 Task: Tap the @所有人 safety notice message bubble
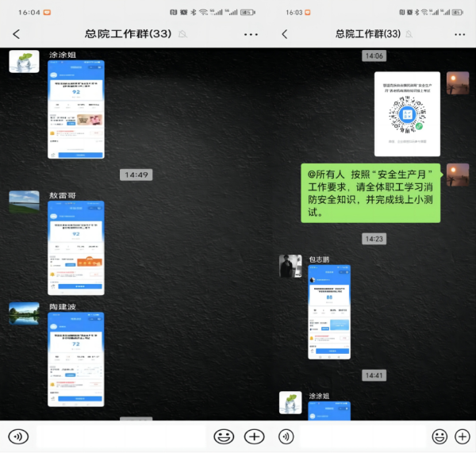click(x=371, y=193)
